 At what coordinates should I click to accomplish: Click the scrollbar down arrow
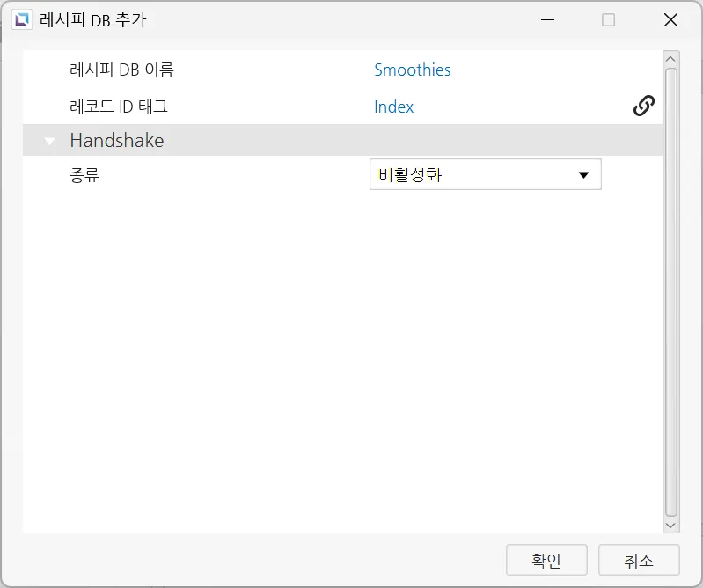pyautogui.click(x=670, y=525)
